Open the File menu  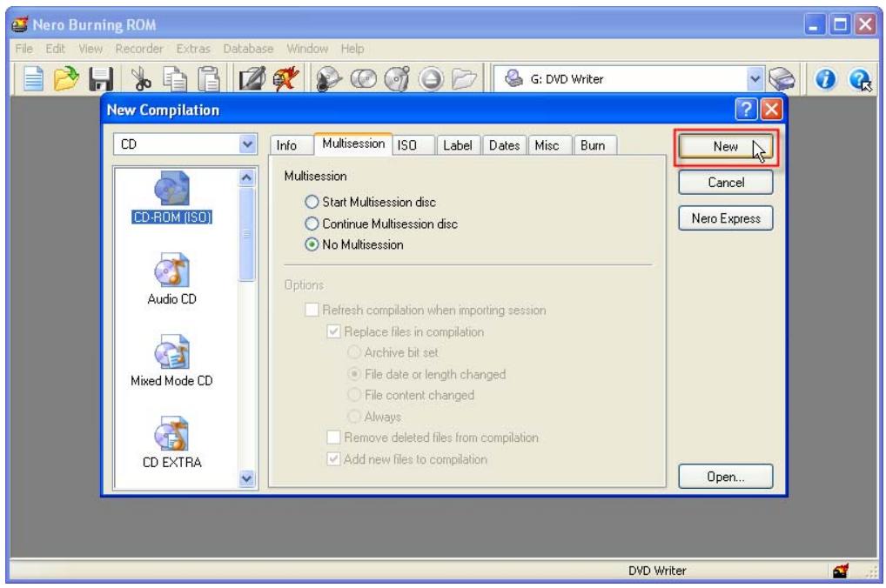click(23, 49)
